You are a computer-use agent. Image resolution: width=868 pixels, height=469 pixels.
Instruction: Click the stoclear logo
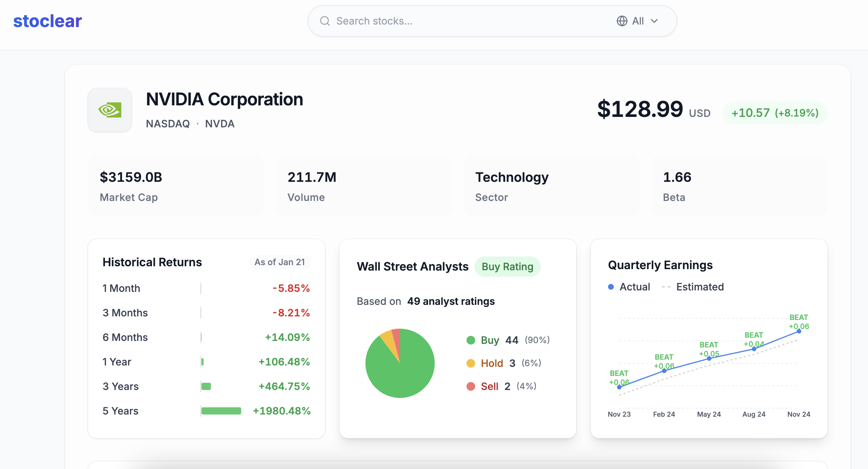(x=47, y=21)
